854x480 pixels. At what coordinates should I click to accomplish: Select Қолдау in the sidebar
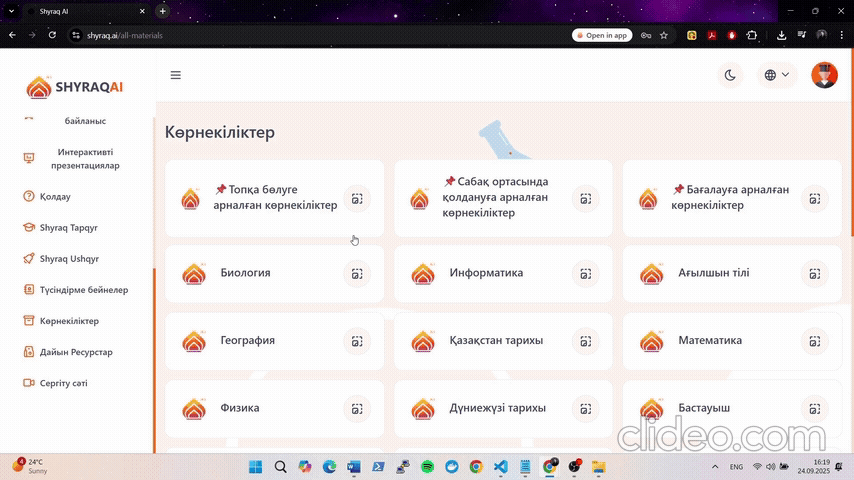(55, 197)
